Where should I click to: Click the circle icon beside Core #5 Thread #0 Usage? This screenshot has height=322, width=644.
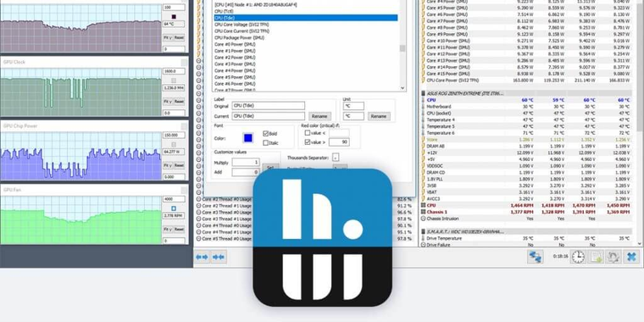click(x=198, y=239)
